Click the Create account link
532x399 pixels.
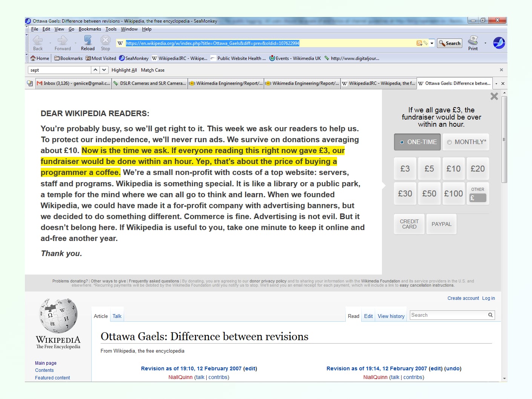[463, 298]
